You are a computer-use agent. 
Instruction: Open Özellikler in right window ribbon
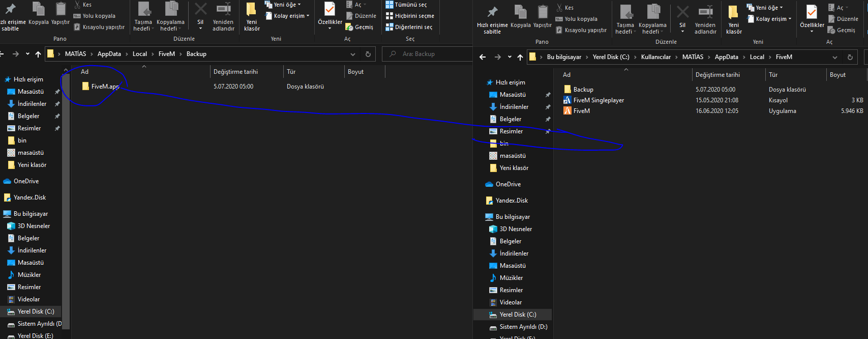click(812, 18)
